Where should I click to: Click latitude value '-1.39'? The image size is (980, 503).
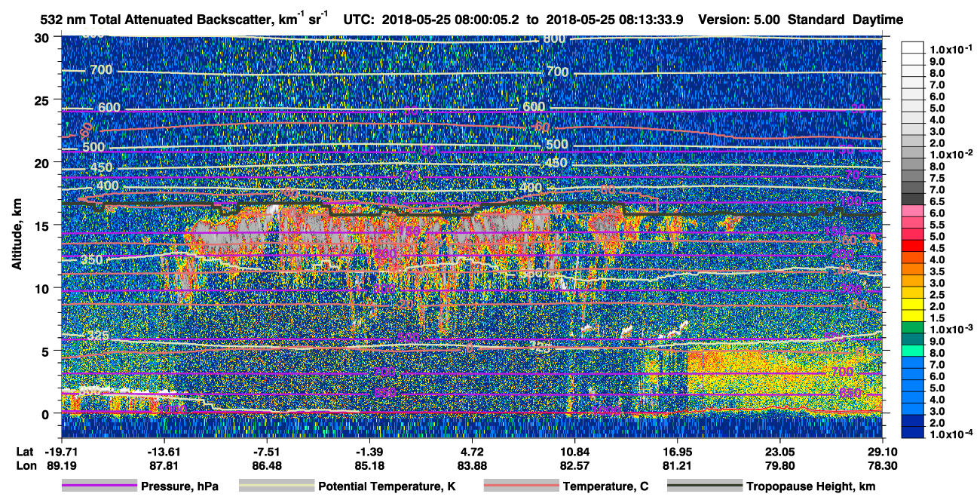tap(369, 451)
